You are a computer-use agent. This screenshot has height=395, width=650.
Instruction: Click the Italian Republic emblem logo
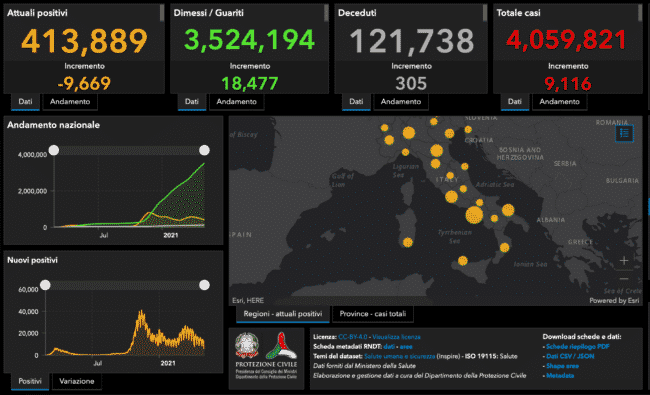(247, 345)
